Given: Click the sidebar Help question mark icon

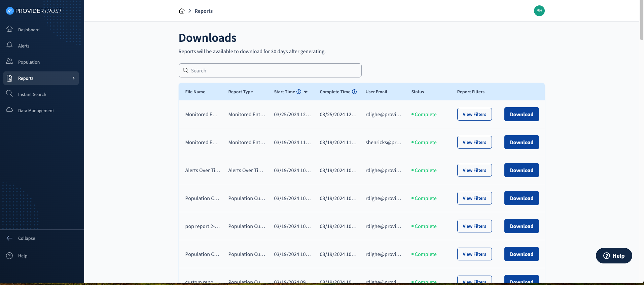Looking at the screenshot, I should pyautogui.click(x=9, y=256).
